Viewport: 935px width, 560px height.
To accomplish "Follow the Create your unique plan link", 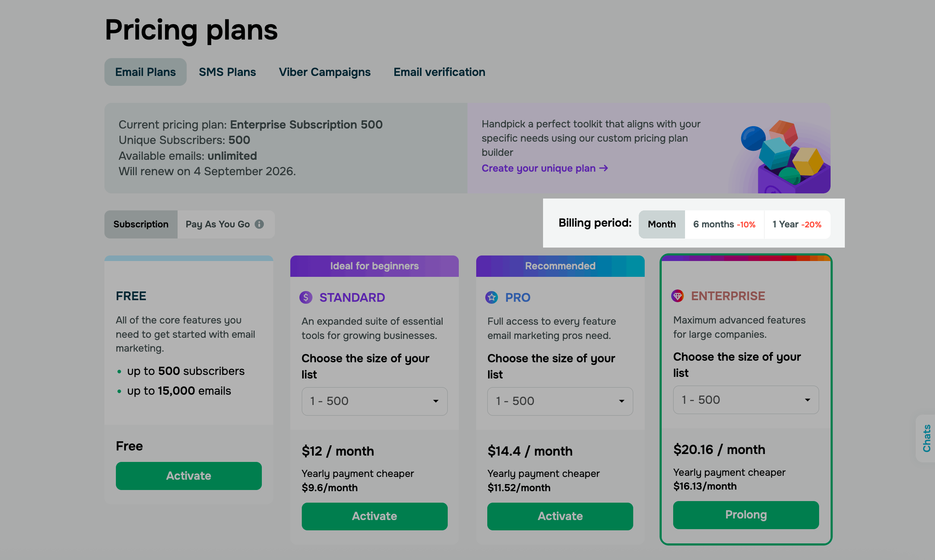I will (x=538, y=168).
